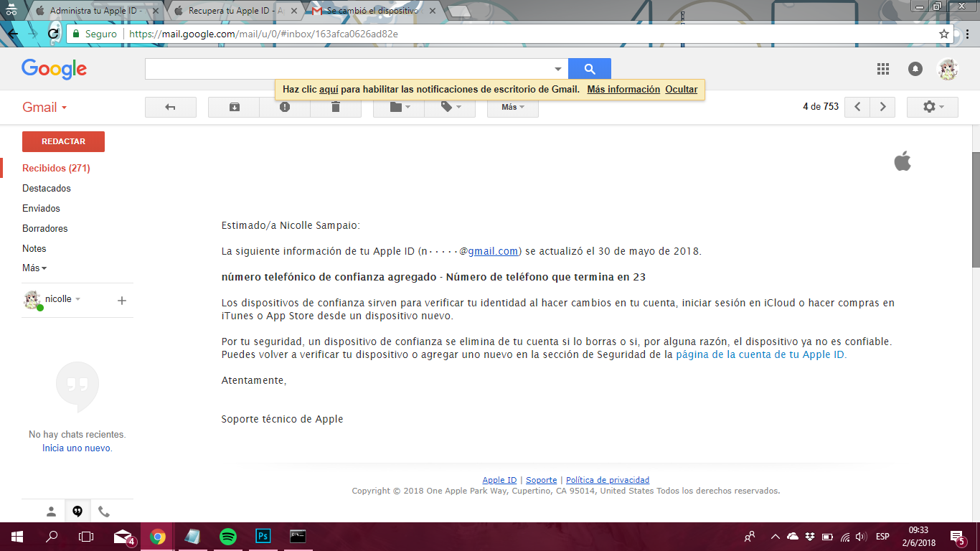Add a chat contact with plus icon
The height and width of the screenshot is (551, 980).
(122, 301)
